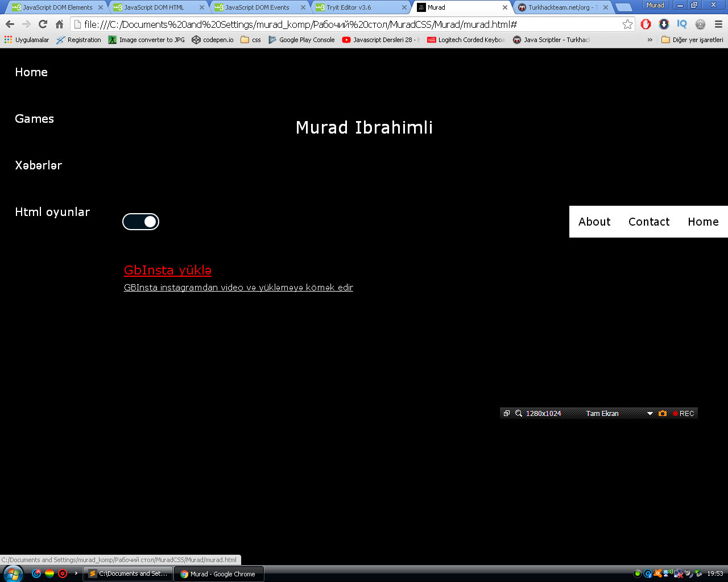The image size is (728, 582).
Task: Click Contact in the white navigation bar
Action: pos(649,222)
